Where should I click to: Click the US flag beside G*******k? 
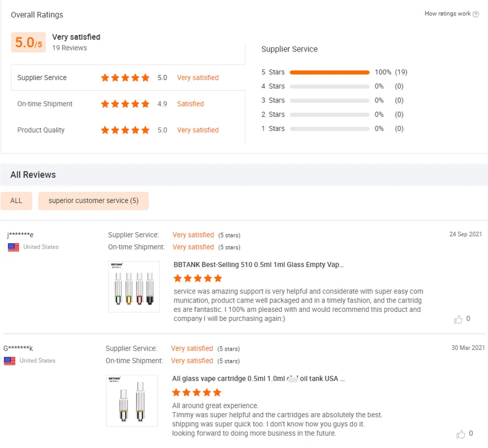click(x=10, y=361)
